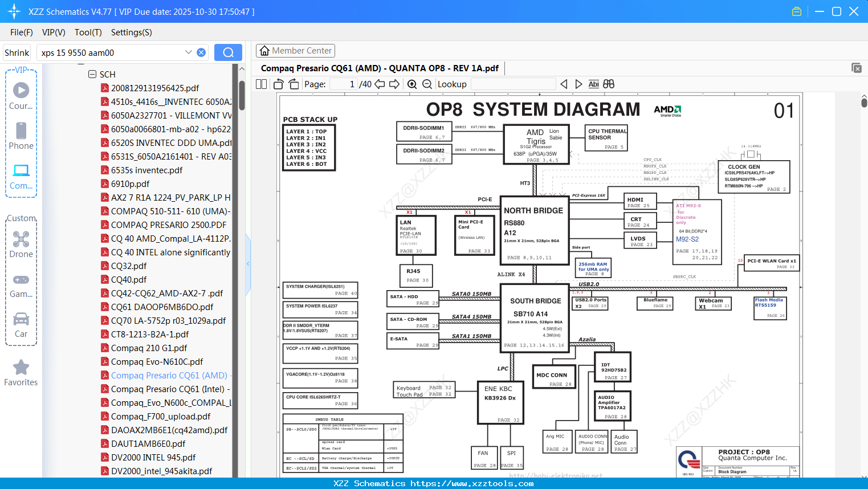Click the Lookup text field
Screen dimensions: 868x489
pyautogui.click(x=513, y=84)
